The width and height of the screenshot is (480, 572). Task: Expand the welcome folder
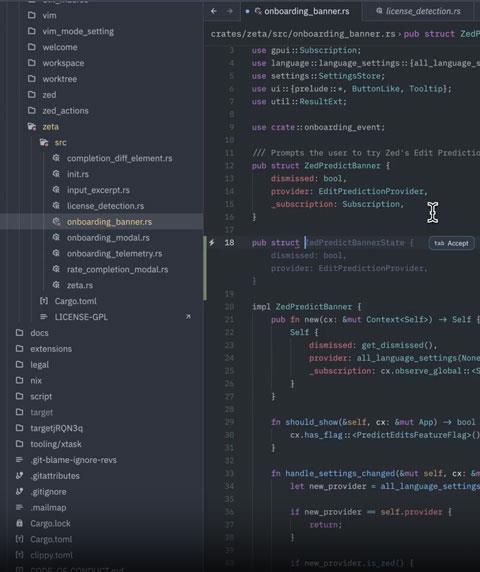pyautogui.click(x=59, y=47)
